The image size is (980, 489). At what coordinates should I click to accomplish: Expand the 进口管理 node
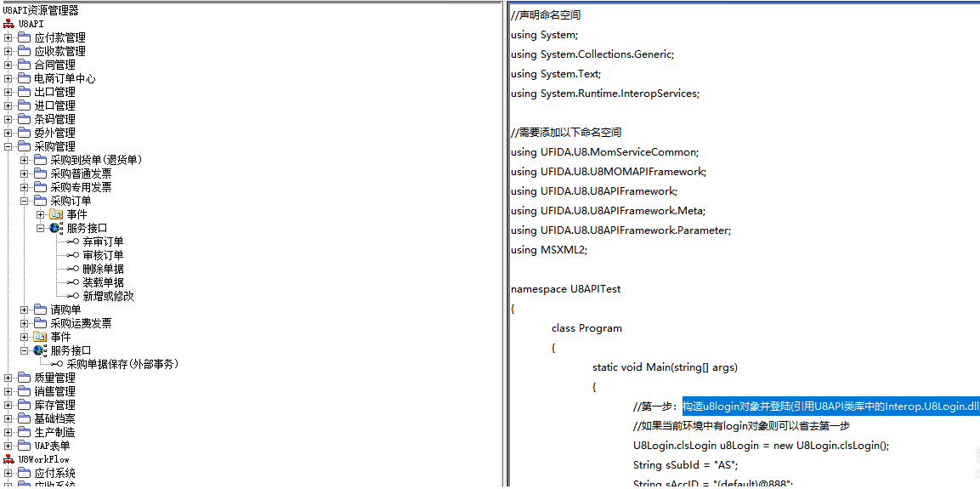8,105
